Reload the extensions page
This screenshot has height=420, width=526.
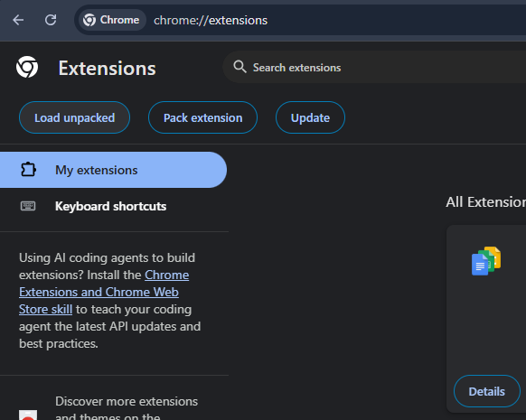pos(51,20)
